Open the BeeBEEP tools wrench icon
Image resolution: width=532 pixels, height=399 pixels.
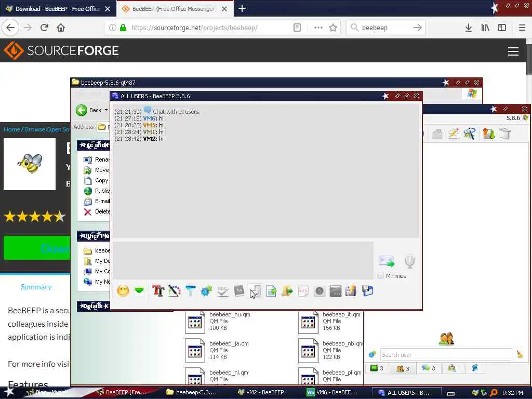470,134
